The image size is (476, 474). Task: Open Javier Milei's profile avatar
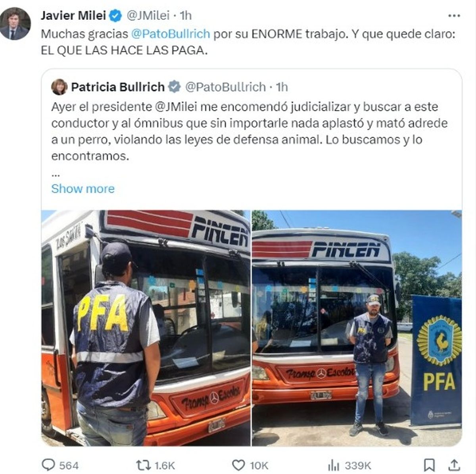[15, 24]
